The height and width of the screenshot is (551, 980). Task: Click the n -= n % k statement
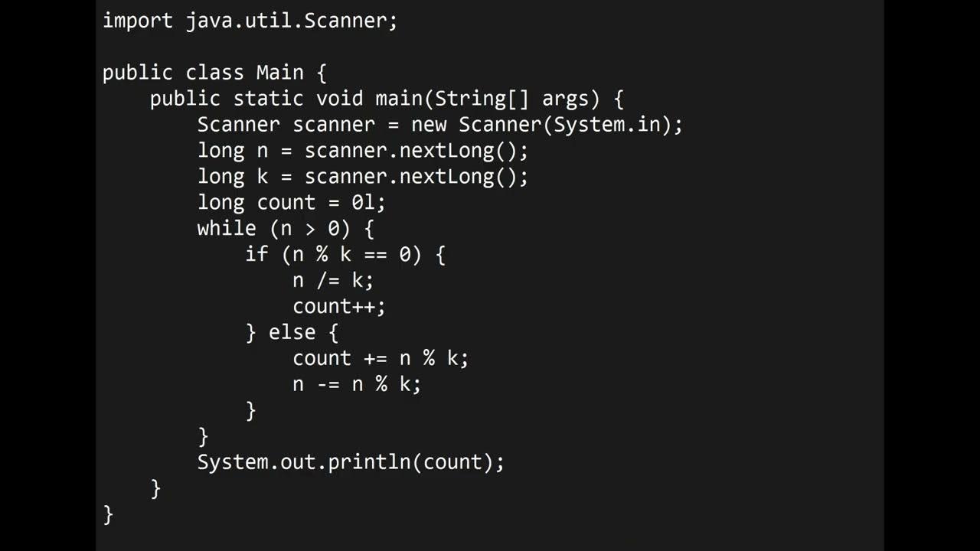coord(357,385)
